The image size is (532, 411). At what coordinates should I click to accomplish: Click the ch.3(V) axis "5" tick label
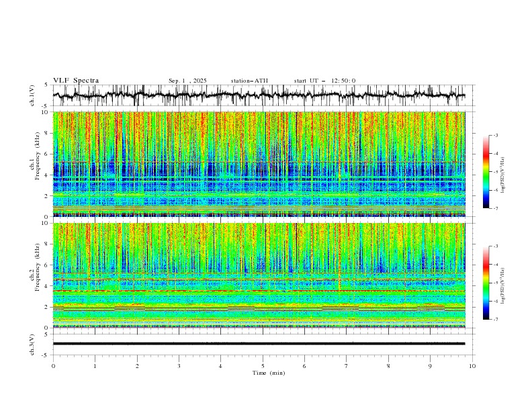click(47, 334)
